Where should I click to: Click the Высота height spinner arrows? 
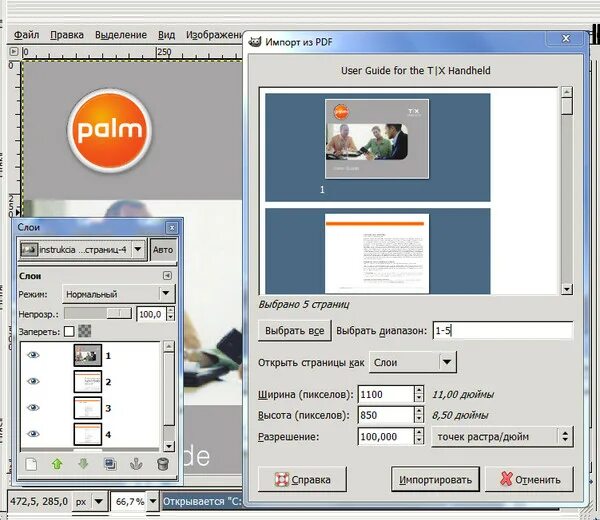(x=419, y=415)
